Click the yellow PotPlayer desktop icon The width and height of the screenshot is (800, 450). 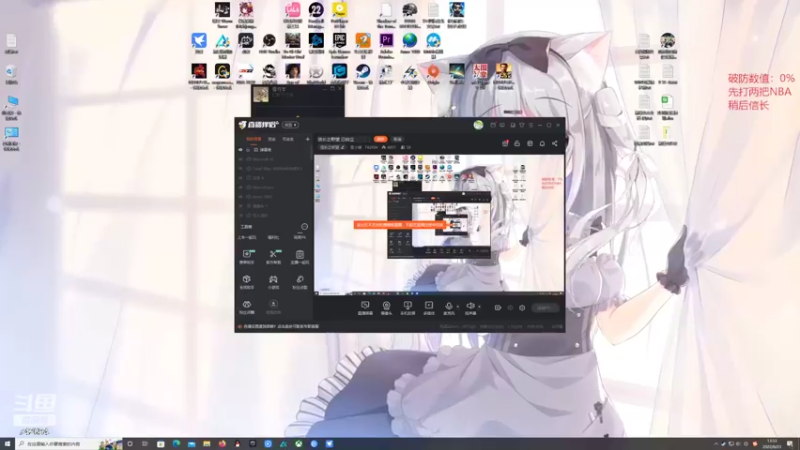pyautogui.click(x=339, y=15)
